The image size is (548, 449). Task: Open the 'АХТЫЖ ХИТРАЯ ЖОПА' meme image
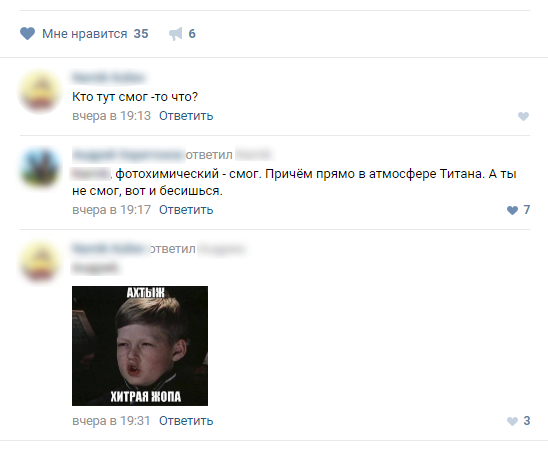[x=140, y=346]
